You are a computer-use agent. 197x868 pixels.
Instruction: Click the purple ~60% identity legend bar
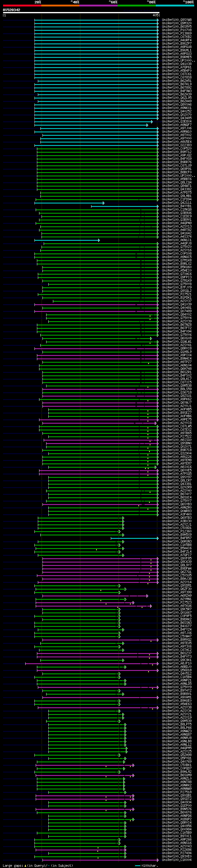click(x=99, y=6)
